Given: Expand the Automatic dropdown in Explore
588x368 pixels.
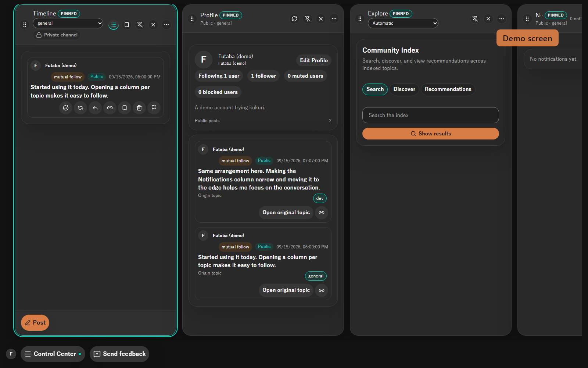Looking at the screenshot, I should tap(403, 23).
